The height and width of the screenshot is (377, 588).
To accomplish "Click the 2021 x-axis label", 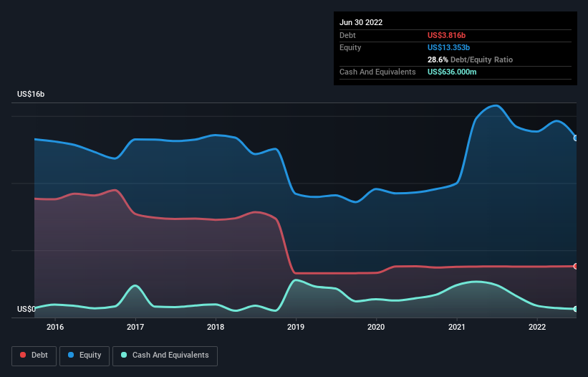I will pos(457,327).
